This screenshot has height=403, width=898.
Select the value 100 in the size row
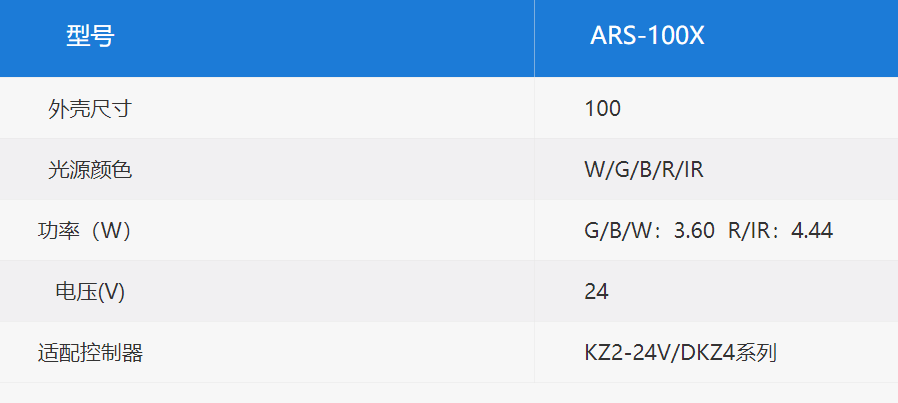(602, 108)
